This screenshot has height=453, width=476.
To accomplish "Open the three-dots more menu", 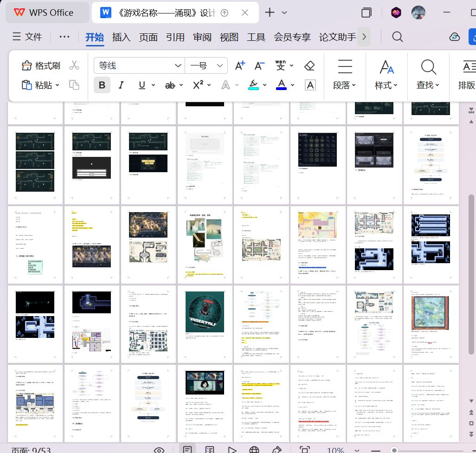I will point(64,37).
